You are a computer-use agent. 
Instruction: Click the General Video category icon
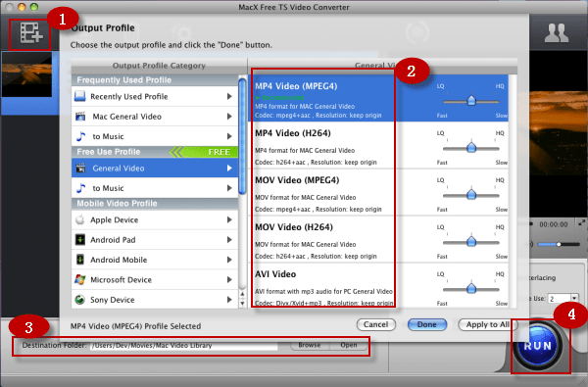tap(80, 168)
